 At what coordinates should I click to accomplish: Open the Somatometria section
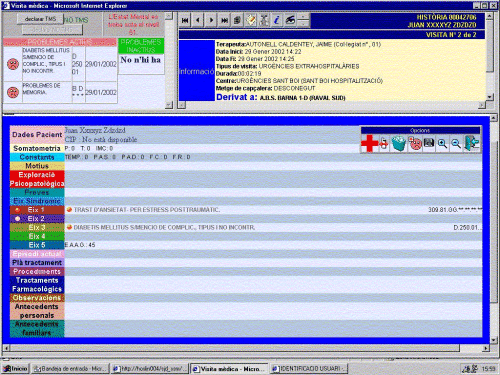click(x=37, y=148)
